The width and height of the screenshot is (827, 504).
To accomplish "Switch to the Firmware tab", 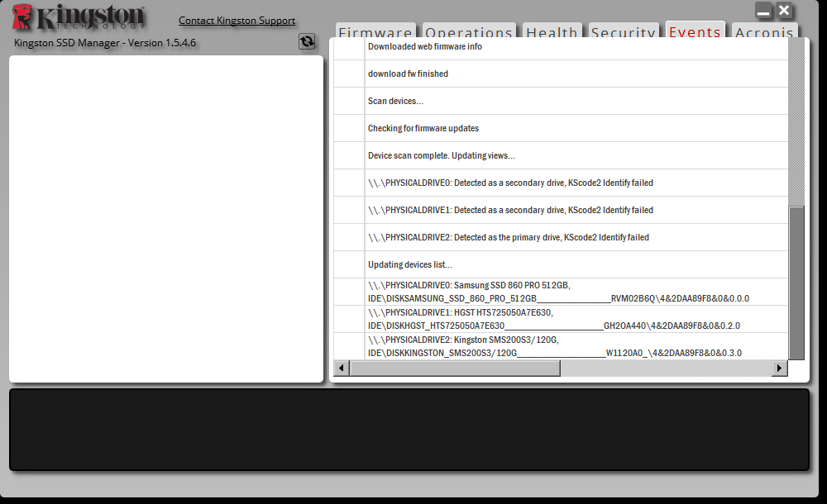I will pos(375,31).
